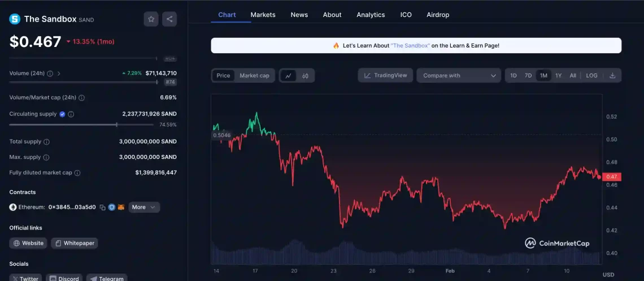The image size is (644, 281).
Task: Open the Twitter social link
Action: 25,278
